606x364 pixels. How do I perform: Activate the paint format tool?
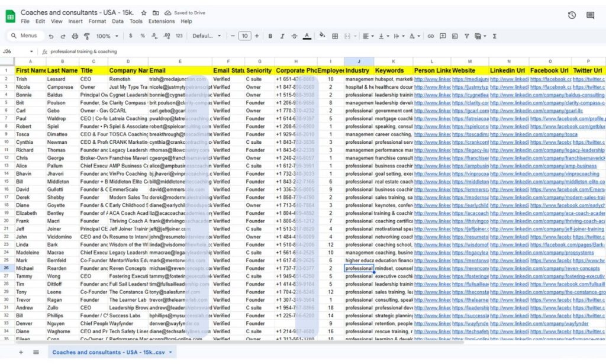(87, 36)
